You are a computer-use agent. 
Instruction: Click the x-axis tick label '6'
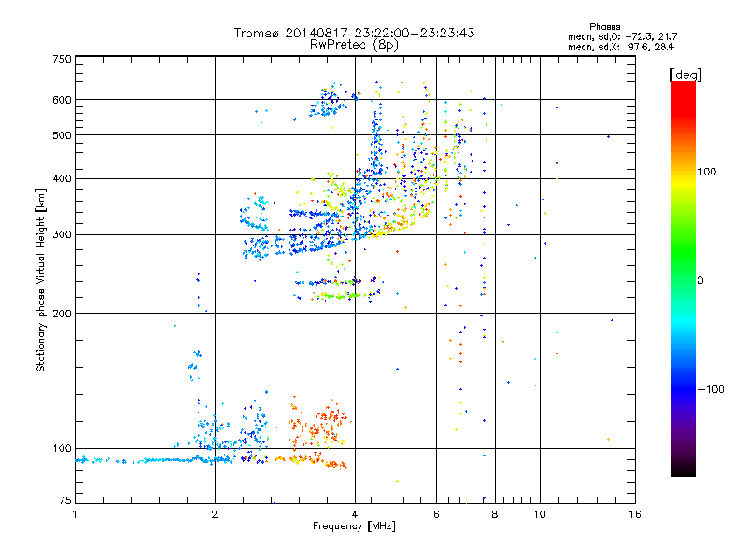click(436, 514)
